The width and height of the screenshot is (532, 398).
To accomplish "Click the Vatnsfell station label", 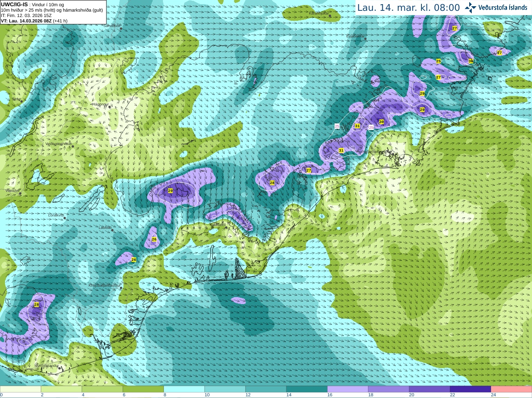I will (12, 191).
